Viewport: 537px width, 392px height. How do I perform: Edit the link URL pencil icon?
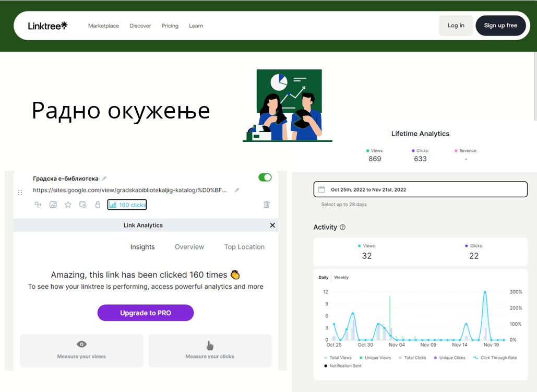tap(236, 190)
